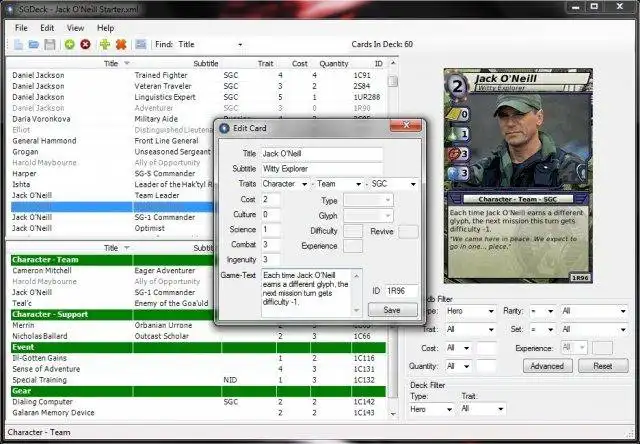Click the Cost field in Edit Card
Image resolution: width=640 pixels, height=444 pixels.
[271, 200]
